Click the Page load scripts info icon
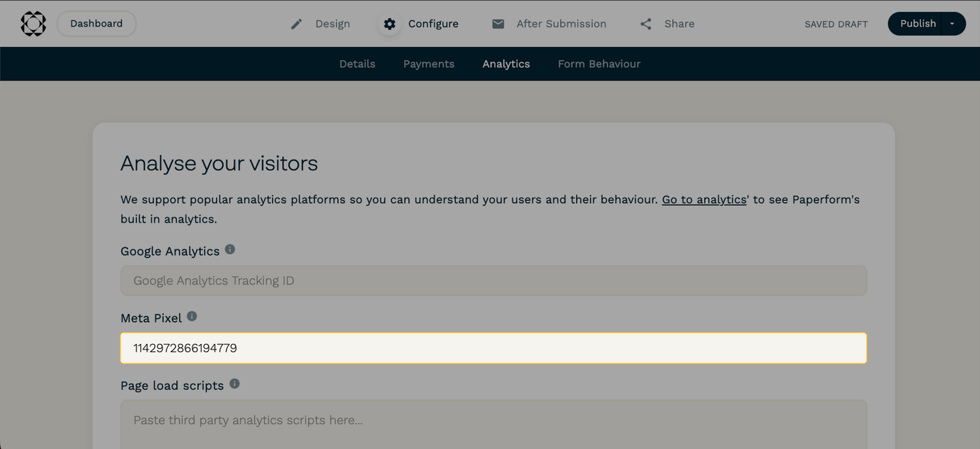The image size is (980, 449). coord(234,383)
